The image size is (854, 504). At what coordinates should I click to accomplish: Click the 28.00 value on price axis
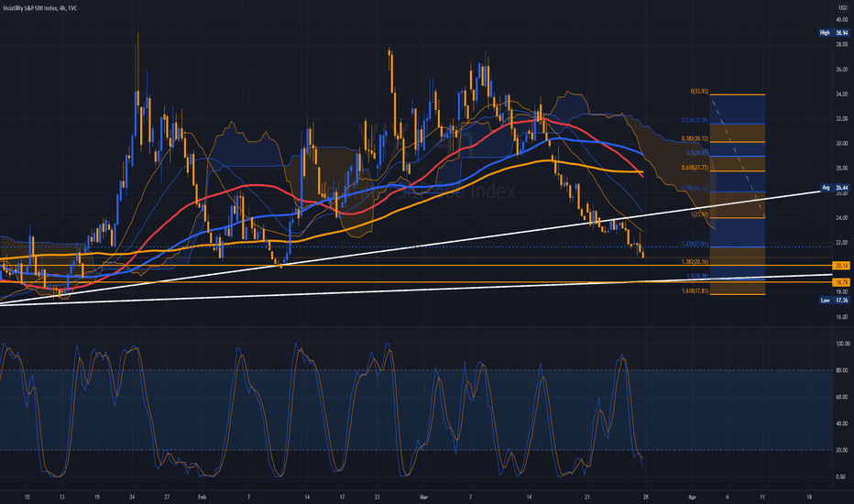pos(842,169)
